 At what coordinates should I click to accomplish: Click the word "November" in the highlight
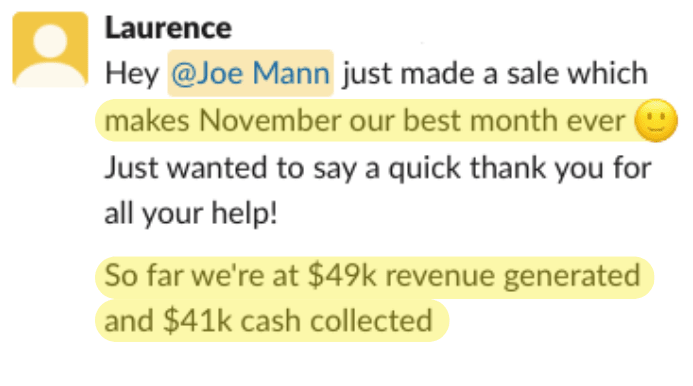[x=270, y=120]
